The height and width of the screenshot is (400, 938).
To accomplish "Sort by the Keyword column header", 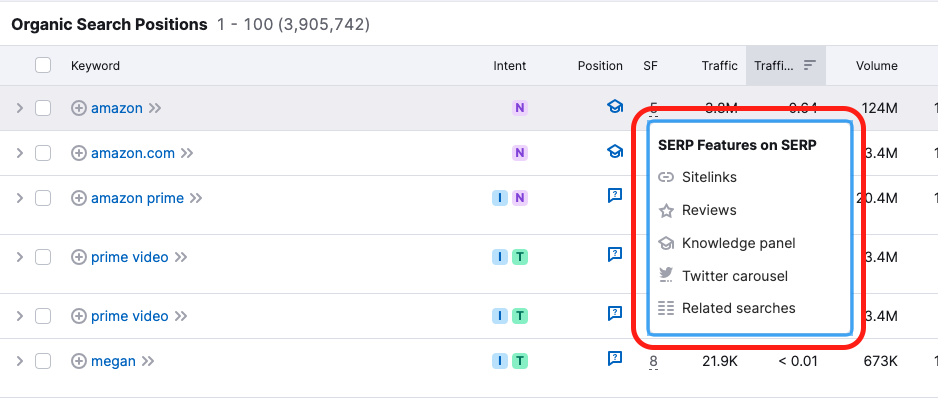I will point(95,66).
